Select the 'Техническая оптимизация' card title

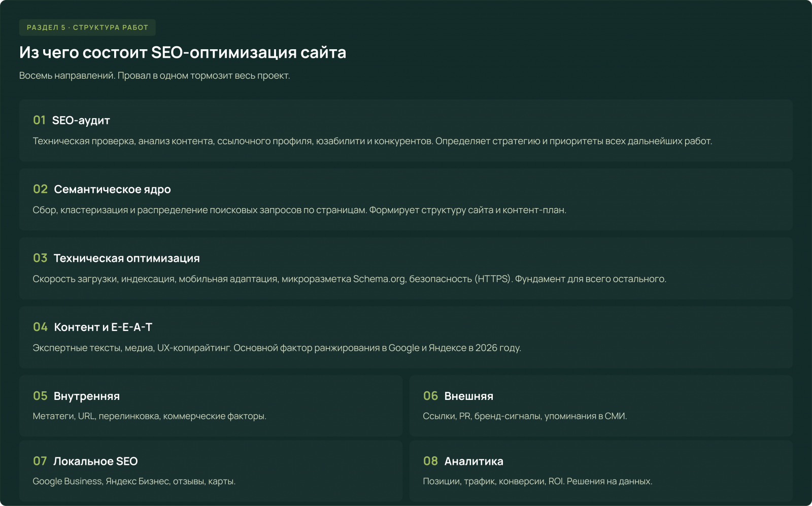pos(127,258)
